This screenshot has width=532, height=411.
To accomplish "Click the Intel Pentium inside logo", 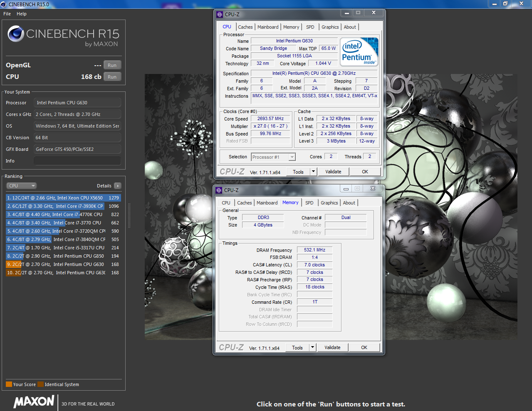I will pos(359,52).
